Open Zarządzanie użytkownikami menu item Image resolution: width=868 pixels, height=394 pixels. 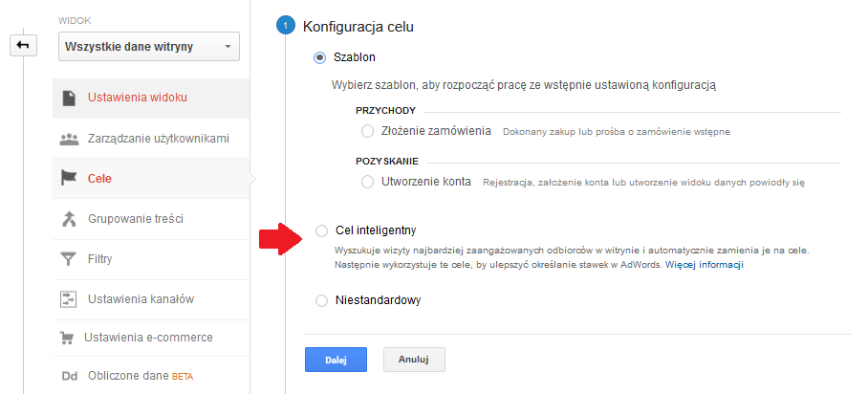tap(158, 139)
